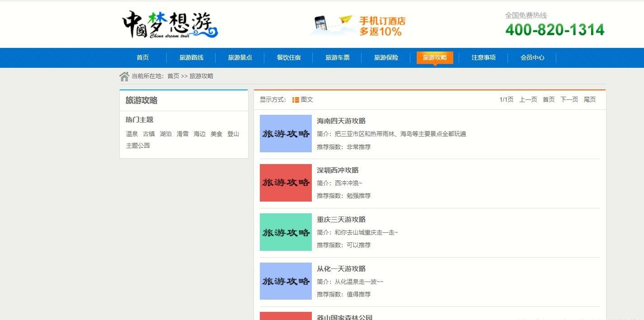Open the 重庆三天游攻略 article title
The width and height of the screenshot is (644, 320).
tap(341, 220)
